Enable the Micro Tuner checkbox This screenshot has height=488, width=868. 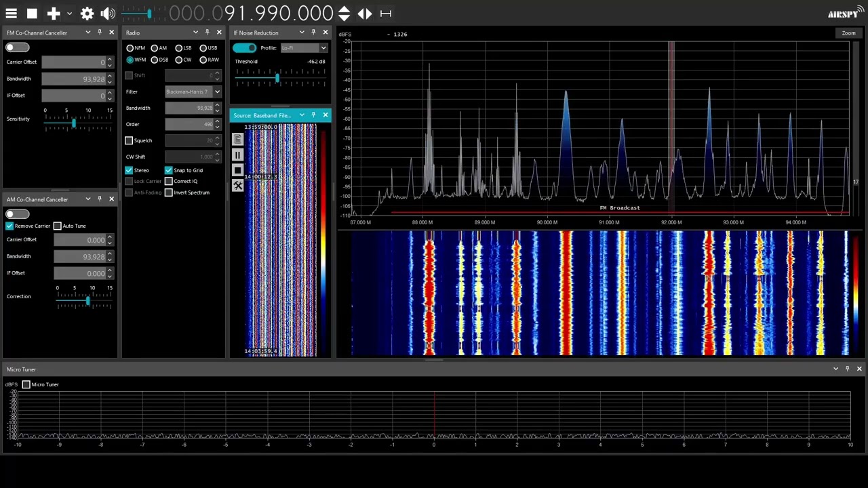point(26,384)
